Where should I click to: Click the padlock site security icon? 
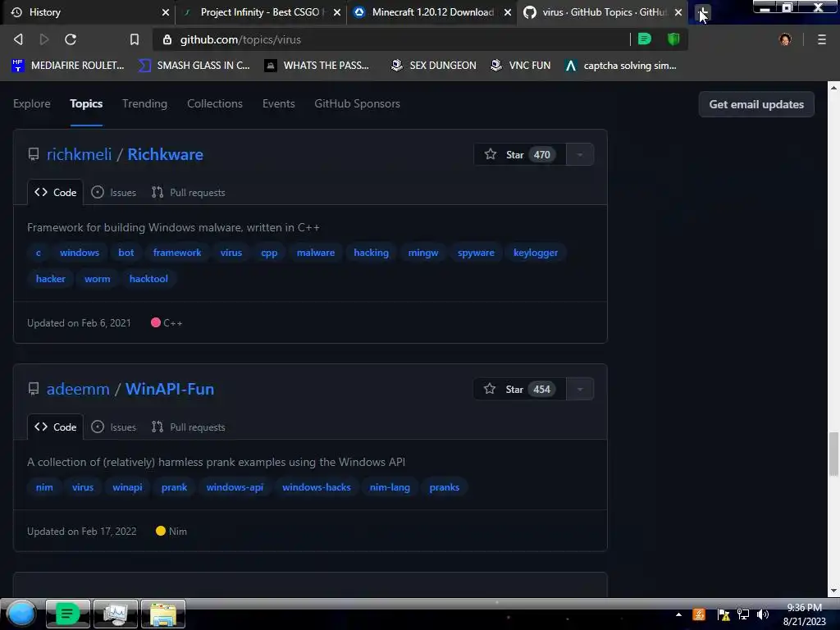(x=167, y=39)
